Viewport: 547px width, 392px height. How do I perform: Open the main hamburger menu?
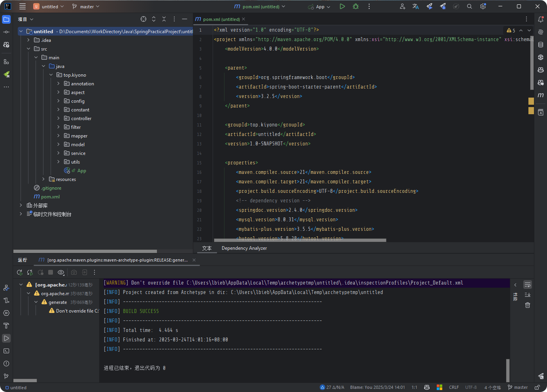[x=23, y=6]
